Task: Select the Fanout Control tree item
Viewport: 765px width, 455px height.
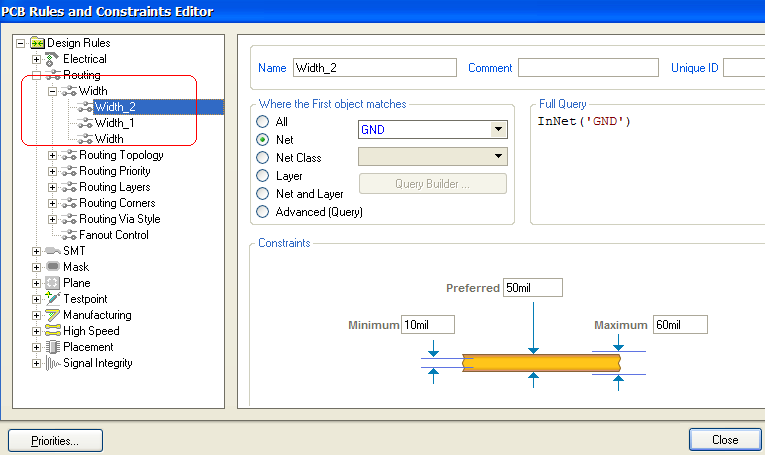Action: (x=113, y=235)
